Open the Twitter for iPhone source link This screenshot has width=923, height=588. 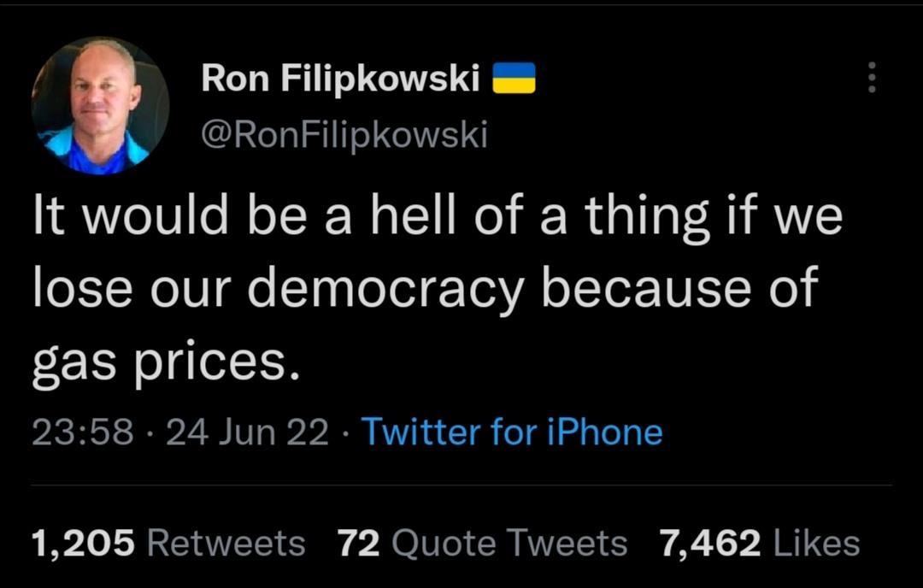512,432
